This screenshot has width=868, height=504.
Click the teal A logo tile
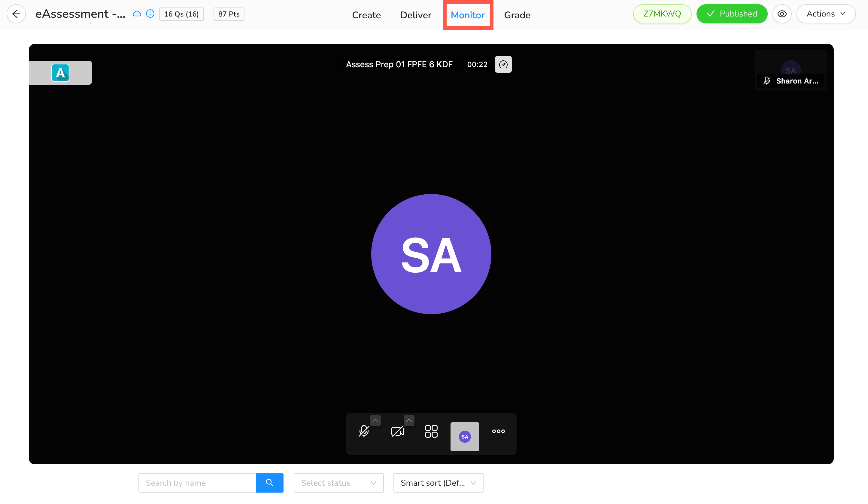pyautogui.click(x=60, y=73)
